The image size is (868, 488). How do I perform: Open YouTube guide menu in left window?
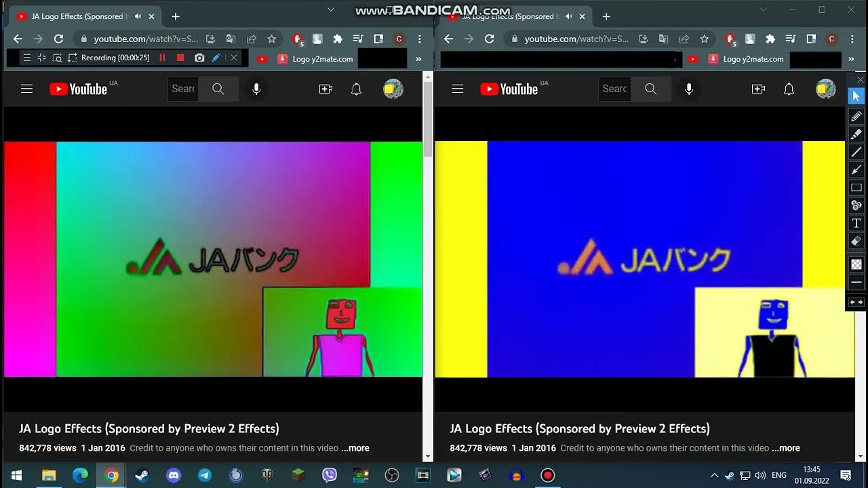pyautogui.click(x=27, y=89)
